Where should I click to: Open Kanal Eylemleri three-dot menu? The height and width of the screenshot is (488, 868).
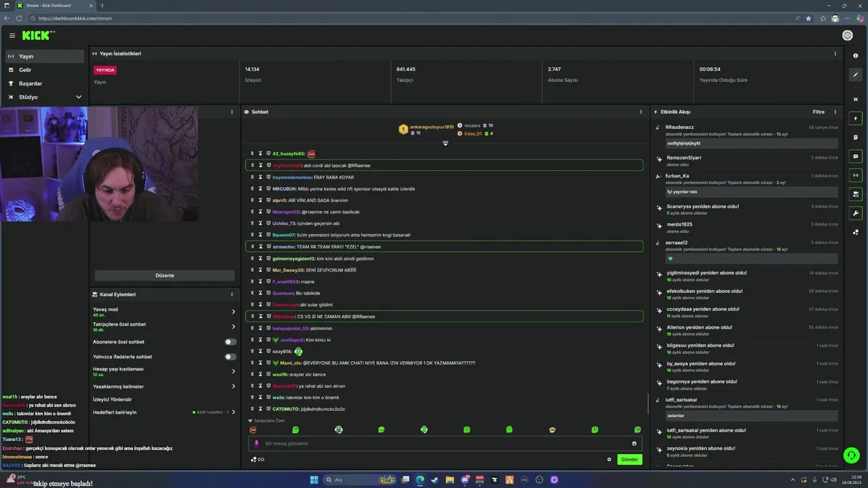[x=231, y=295]
